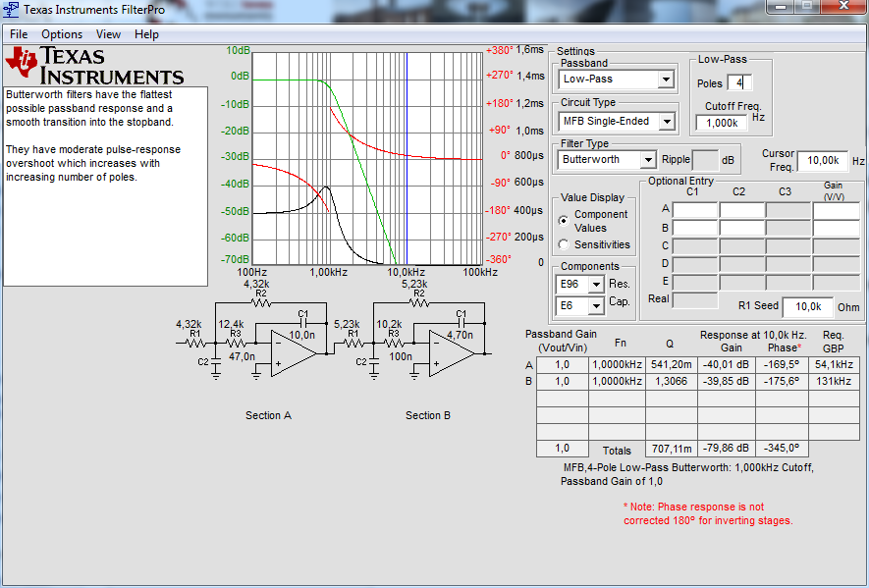Expand the Circuit Type MFB Single-Ended dropdown

tap(667, 122)
